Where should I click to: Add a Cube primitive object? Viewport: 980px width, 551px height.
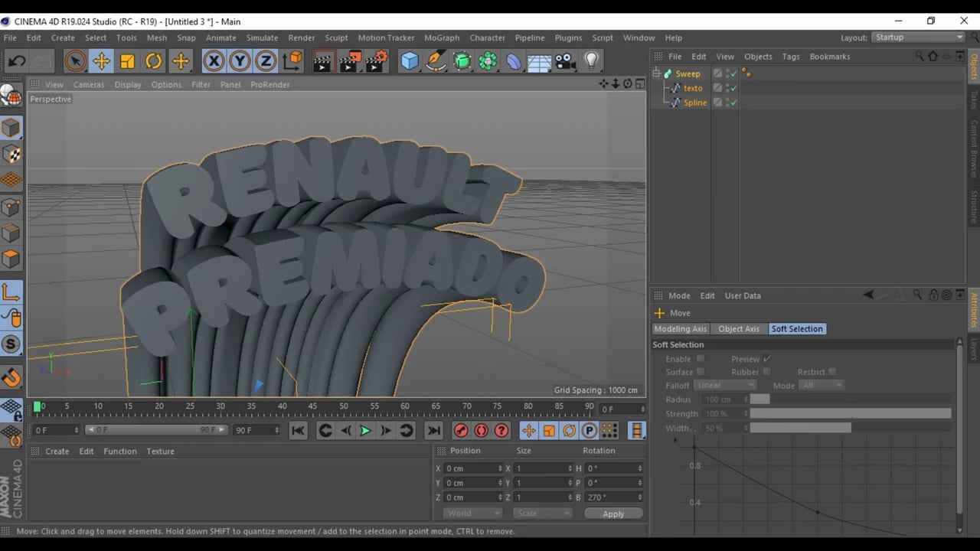tap(410, 61)
